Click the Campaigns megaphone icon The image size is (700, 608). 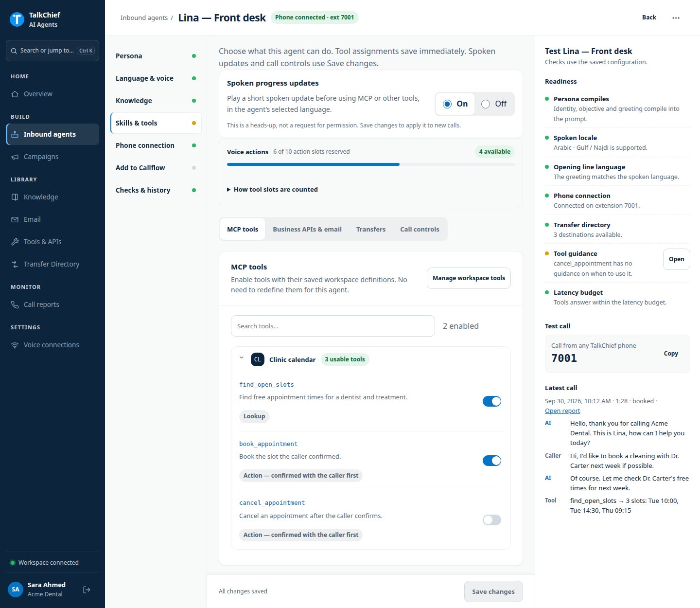pyautogui.click(x=15, y=157)
